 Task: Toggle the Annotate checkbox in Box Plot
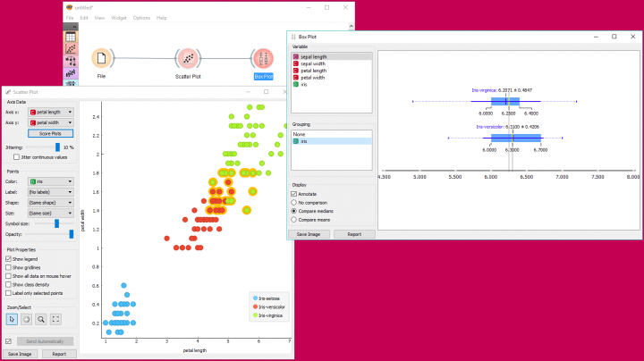click(293, 194)
